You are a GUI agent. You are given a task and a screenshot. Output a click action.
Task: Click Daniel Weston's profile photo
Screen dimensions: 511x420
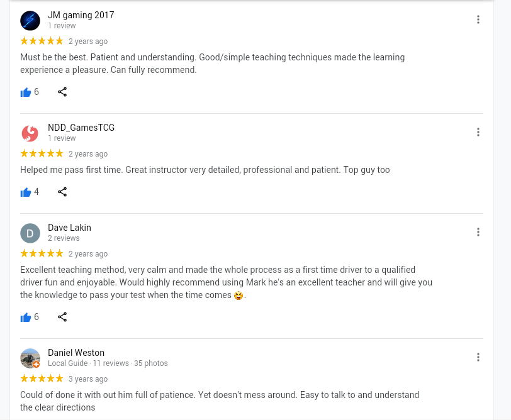(30, 358)
